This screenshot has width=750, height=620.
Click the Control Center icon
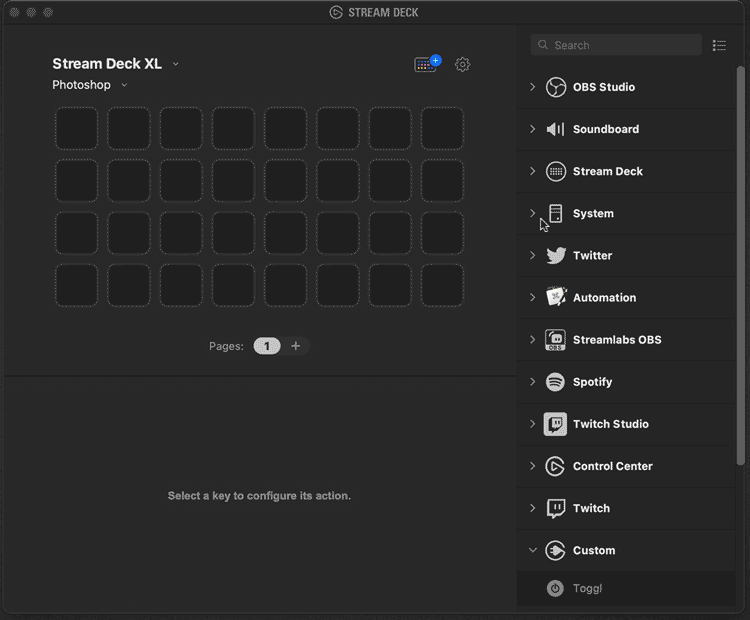555,466
